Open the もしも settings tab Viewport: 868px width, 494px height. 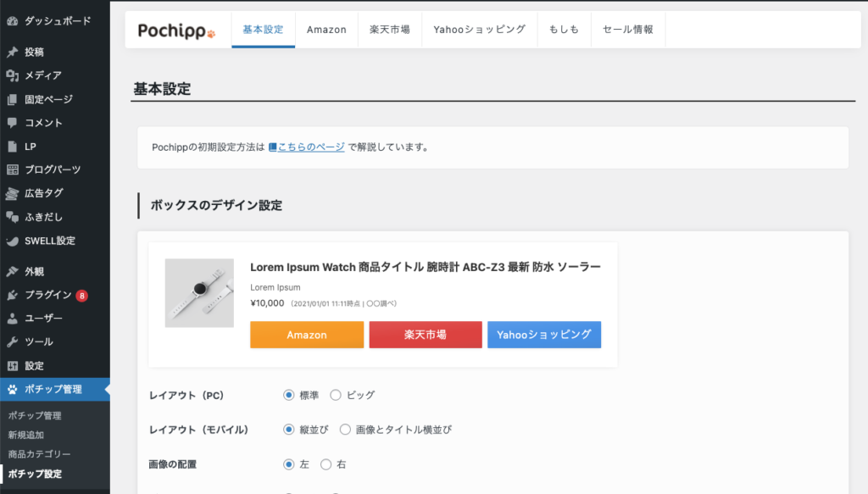564,30
